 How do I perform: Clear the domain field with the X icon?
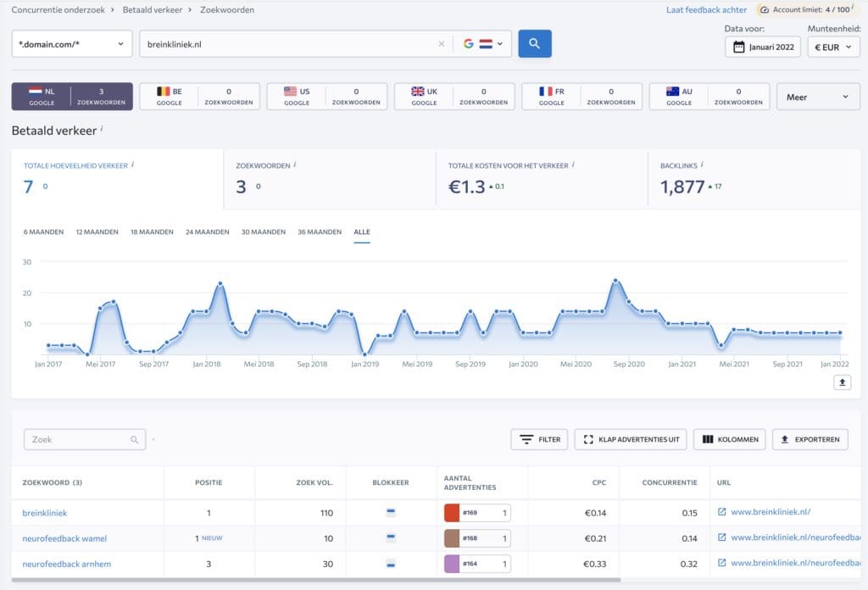441,44
